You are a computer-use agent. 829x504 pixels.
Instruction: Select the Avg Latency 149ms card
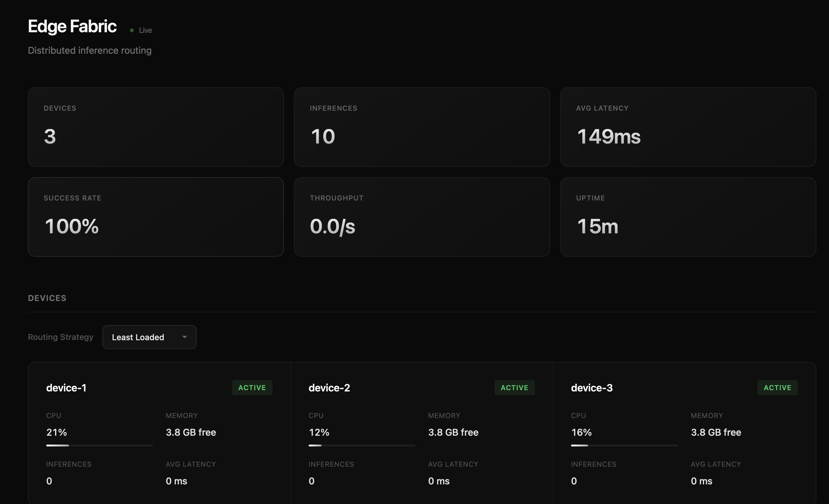pyautogui.click(x=688, y=127)
